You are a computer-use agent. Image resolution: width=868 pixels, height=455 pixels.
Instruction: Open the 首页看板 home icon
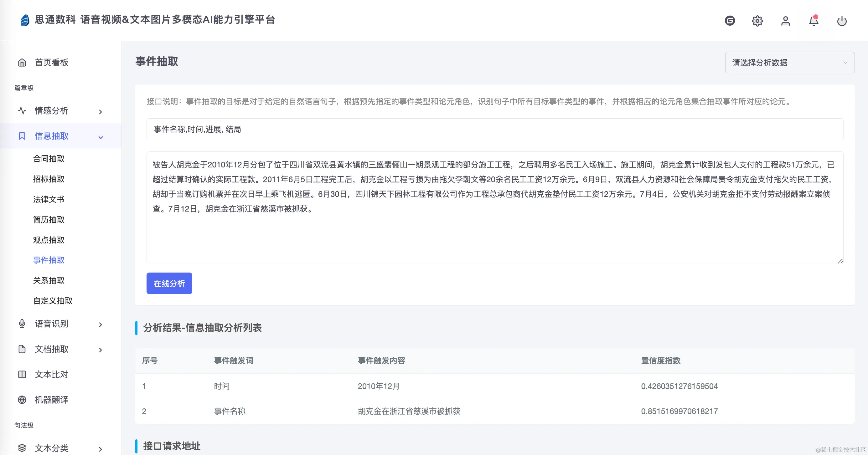tap(22, 62)
